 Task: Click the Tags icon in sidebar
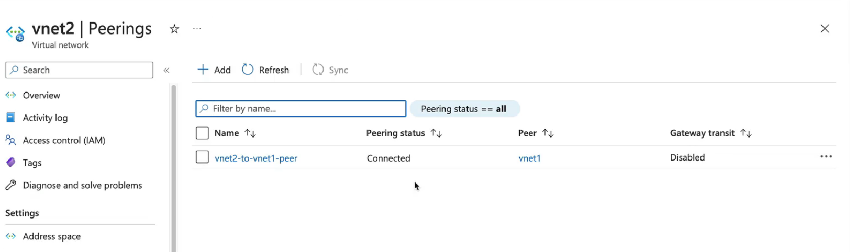point(11,163)
